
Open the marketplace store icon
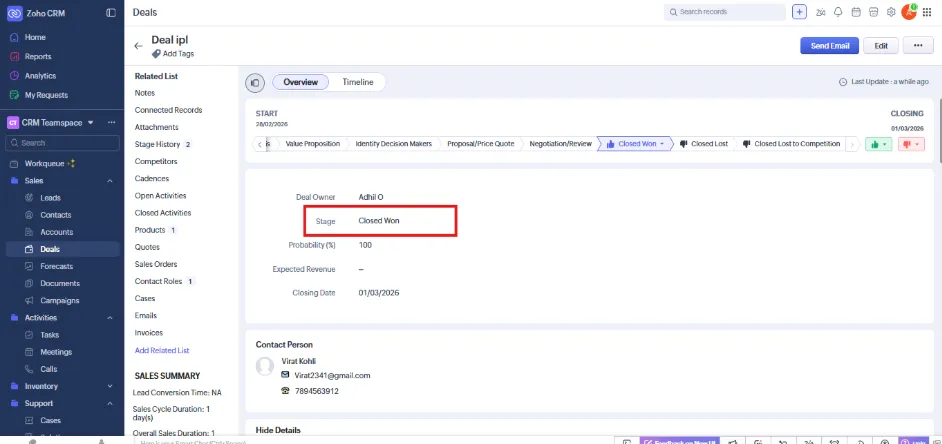coord(874,12)
